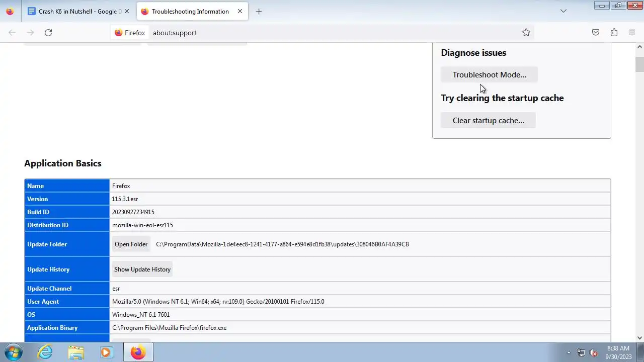Viewport: 644px width, 362px height.
Task: Click the Diagnose issues heading
Action: point(473,53)
